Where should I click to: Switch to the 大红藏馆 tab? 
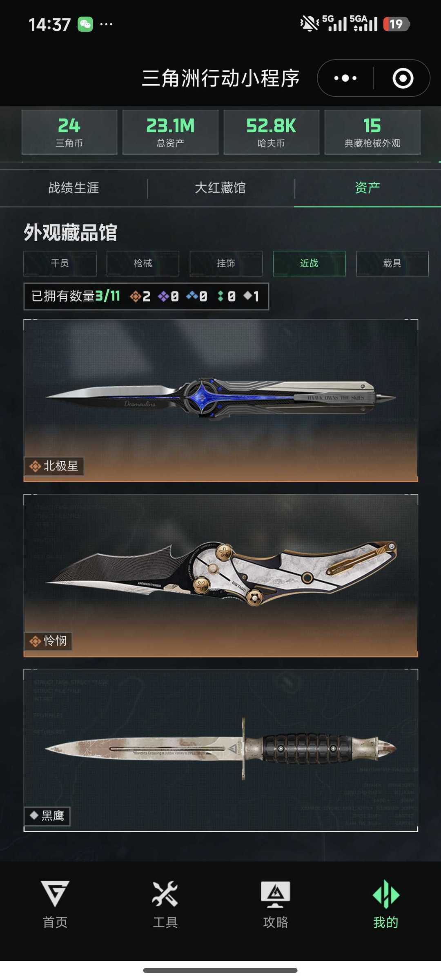pyautogui.click(x=220, y=188)
